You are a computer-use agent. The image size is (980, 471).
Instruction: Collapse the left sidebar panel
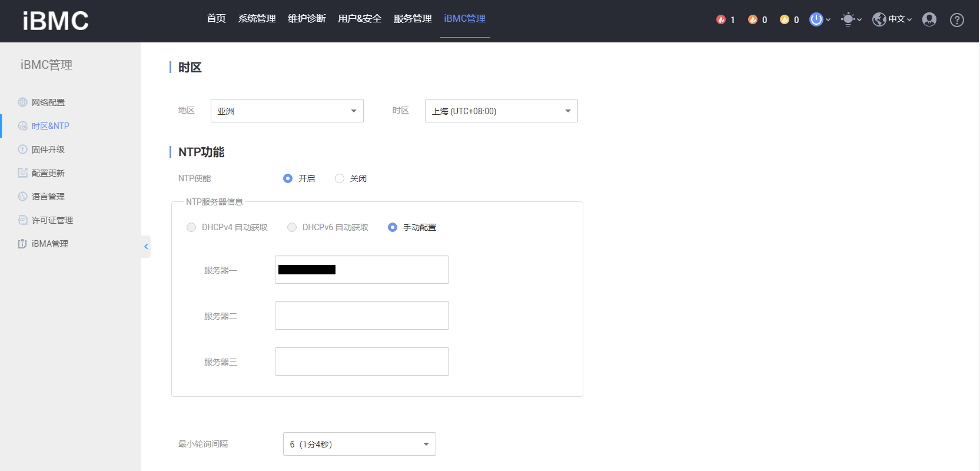(x=146, y=247)
